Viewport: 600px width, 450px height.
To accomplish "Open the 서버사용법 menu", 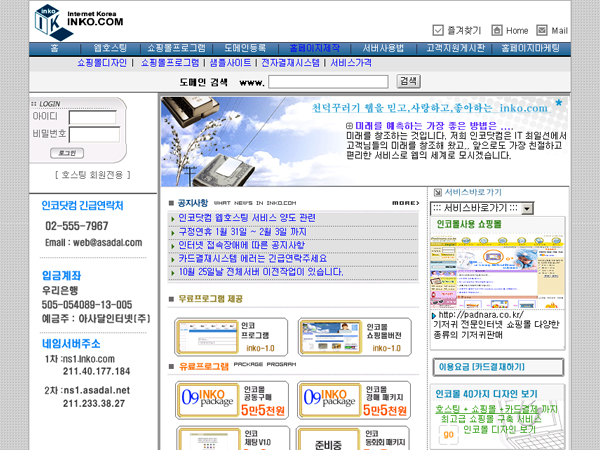I will click(383, 49).
